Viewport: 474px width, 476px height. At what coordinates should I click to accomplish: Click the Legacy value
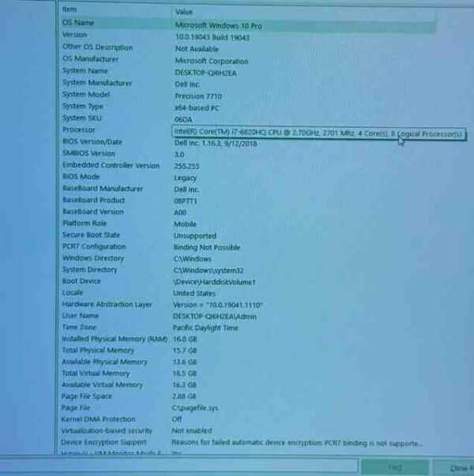tap(186, 178)
